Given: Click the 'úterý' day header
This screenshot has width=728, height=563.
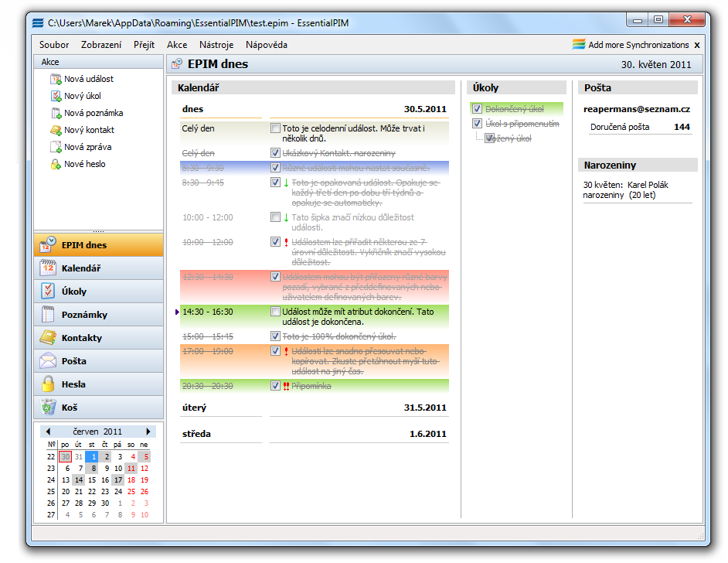Looking at the screenshot, I should [x=194, y=408].
